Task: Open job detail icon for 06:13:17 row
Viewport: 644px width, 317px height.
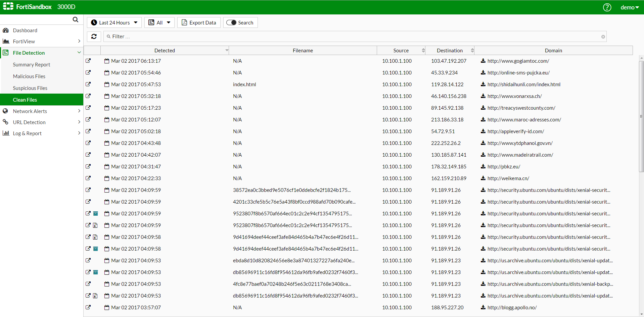Action: click(x=88, y=61)
